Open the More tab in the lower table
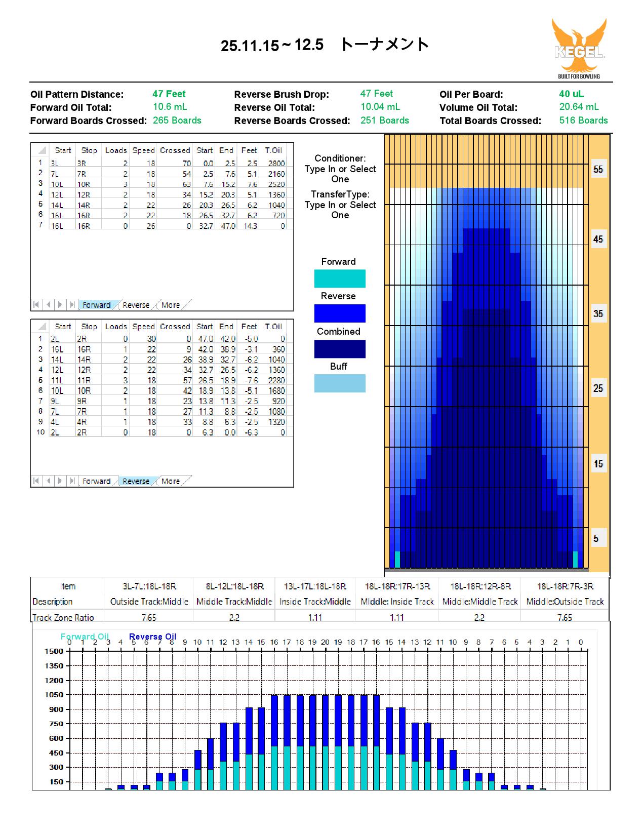644x834 pixels. point(171,482)
